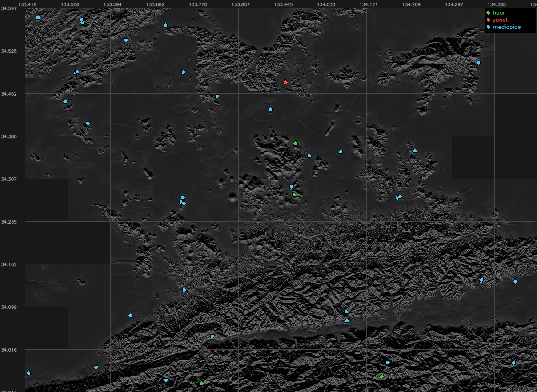This screenshot has height=392, width=537.
Task: Select the green haar legend marker
Action: (x=489, y=12)
